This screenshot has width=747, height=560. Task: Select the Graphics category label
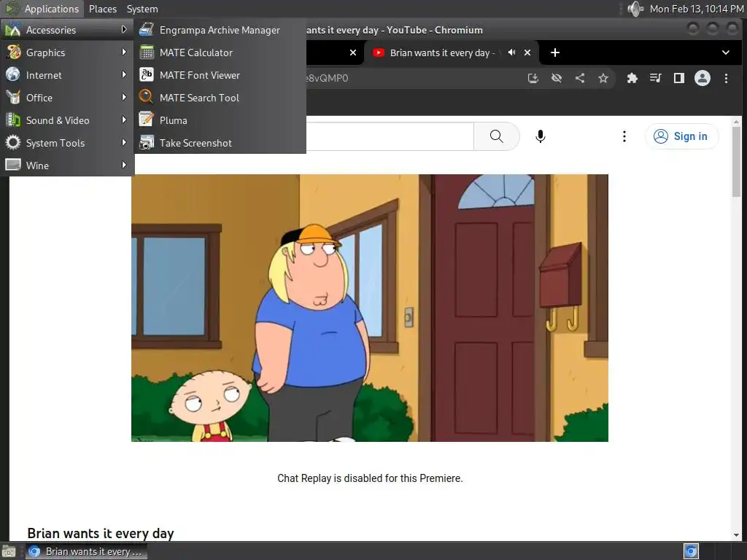46,52
